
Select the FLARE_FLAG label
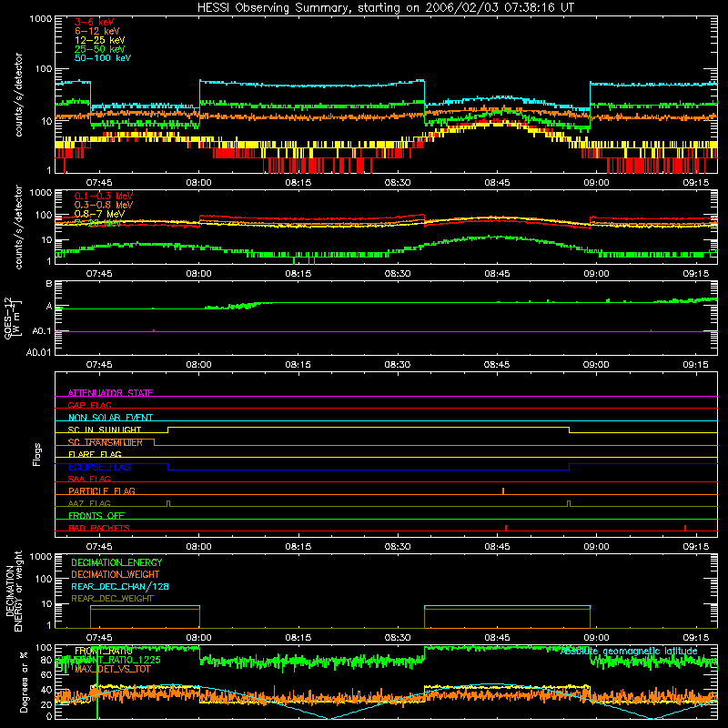95,454
